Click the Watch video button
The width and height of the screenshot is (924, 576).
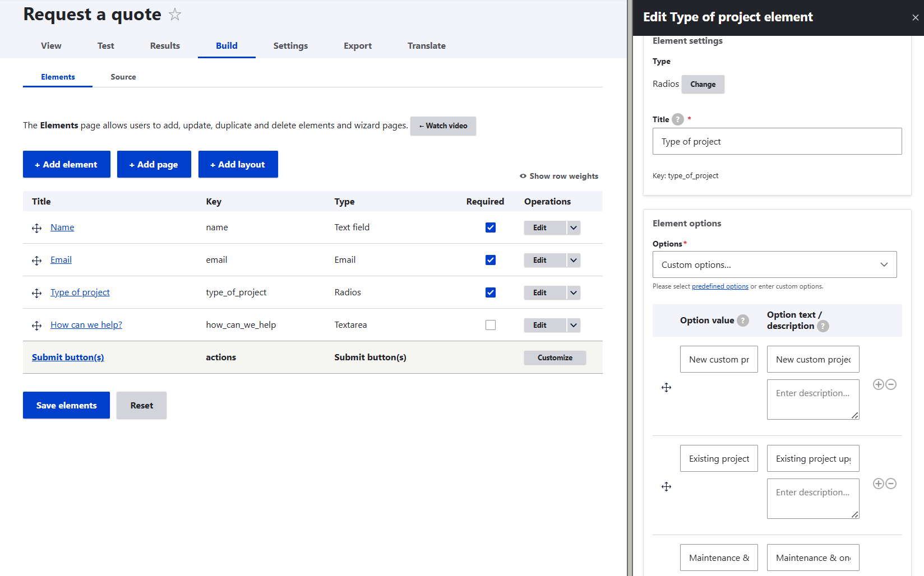pos(443,126)
